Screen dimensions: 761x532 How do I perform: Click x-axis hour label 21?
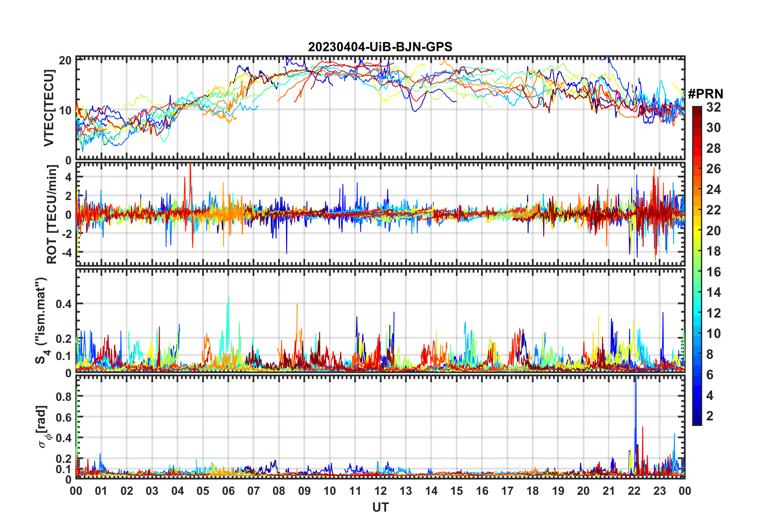[x=609, y=491]
